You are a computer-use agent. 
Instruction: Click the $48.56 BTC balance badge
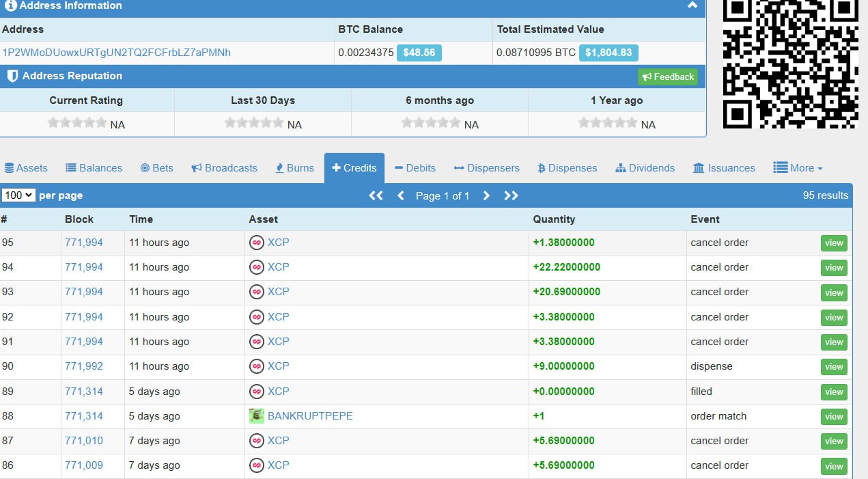419,53
